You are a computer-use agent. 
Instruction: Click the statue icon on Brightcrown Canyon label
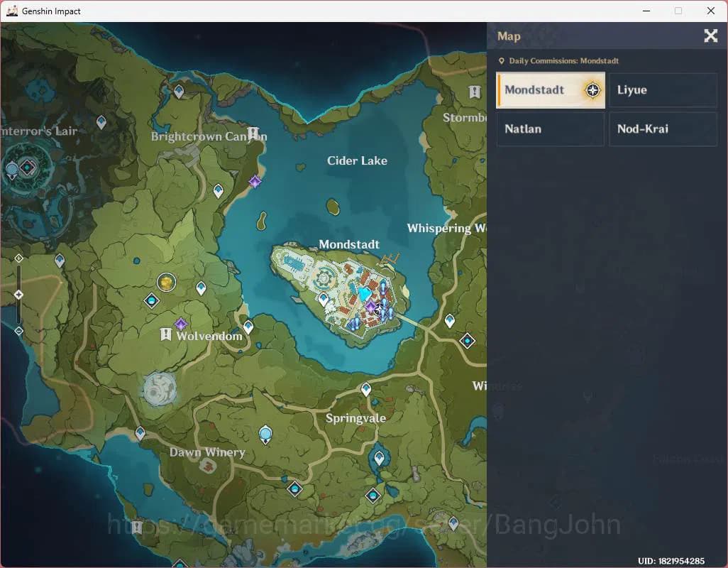coord(253,133)
